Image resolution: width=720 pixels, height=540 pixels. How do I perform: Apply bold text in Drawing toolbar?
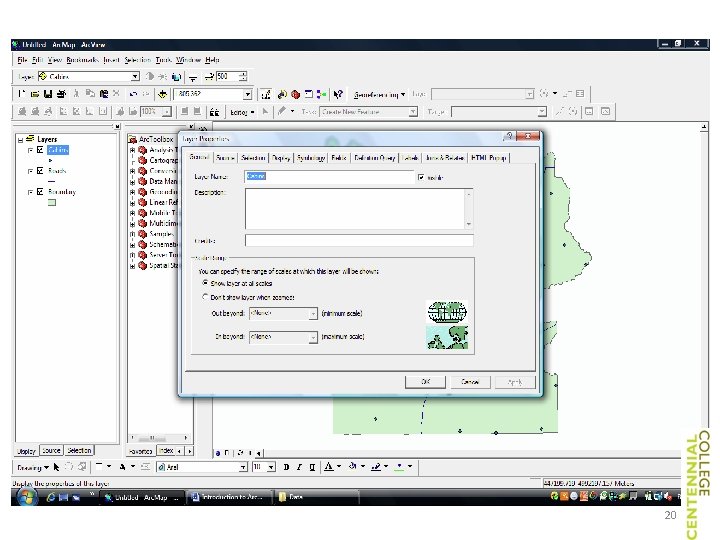(286, 467)
